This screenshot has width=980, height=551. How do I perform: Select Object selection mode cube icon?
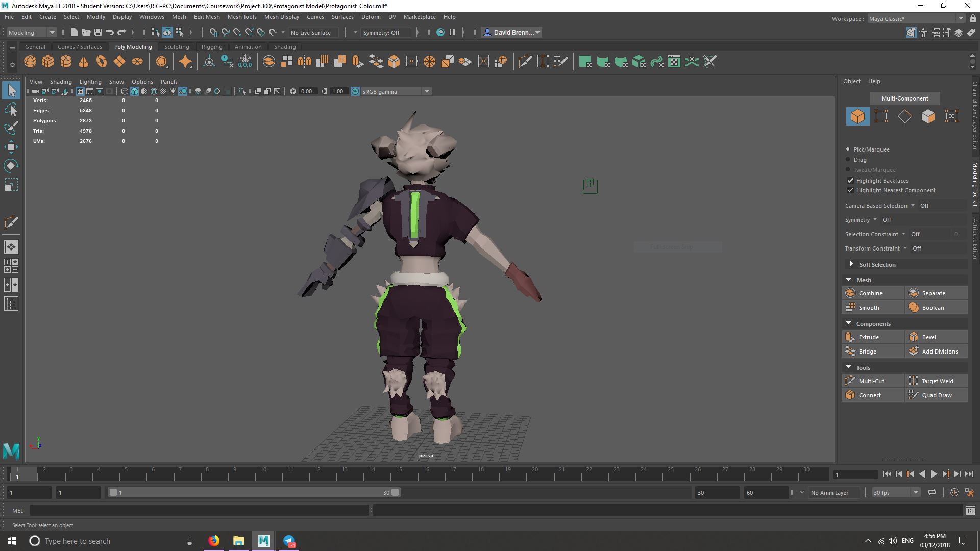pos(857,116)
